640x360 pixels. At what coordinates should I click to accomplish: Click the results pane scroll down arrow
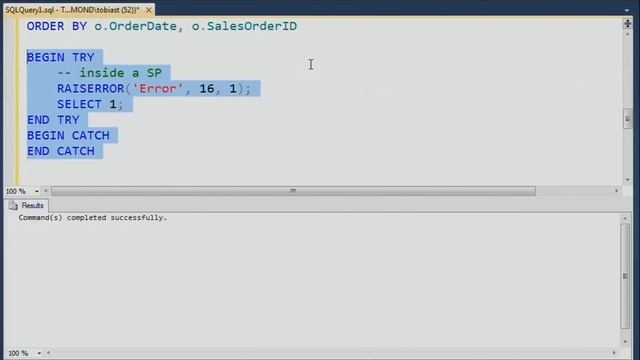[x=625, y=342]
